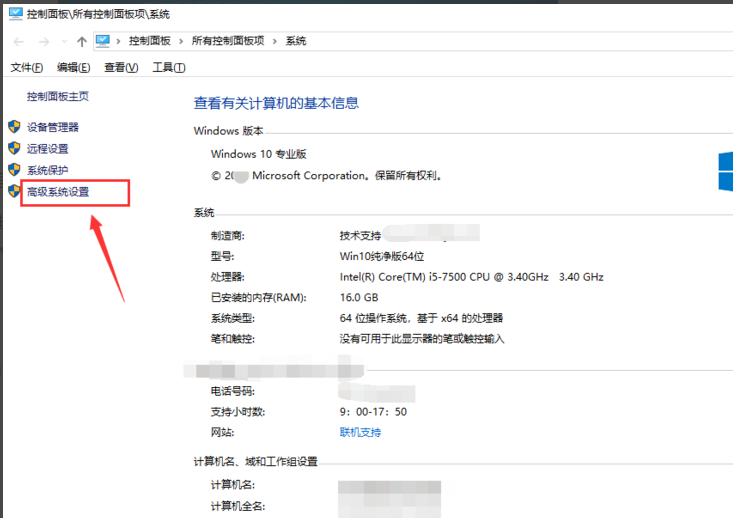
Task: Select the pen and touch value text
Action: point(422,339)
